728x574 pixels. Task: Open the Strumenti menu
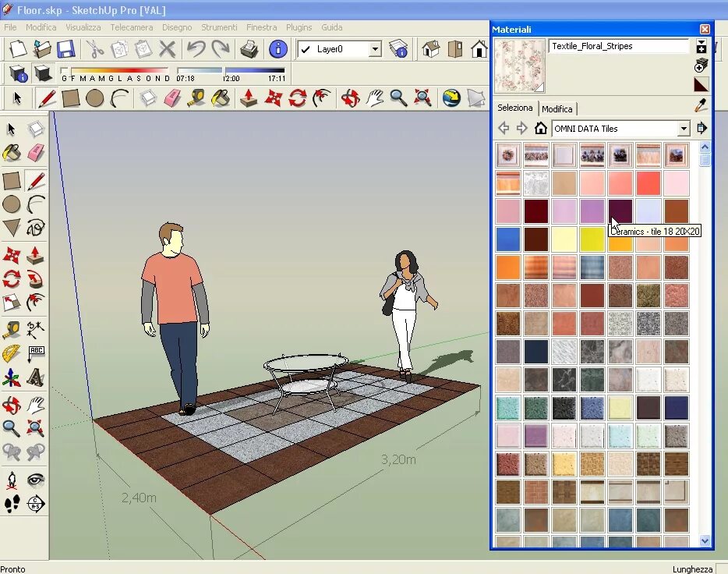[219, 27]
